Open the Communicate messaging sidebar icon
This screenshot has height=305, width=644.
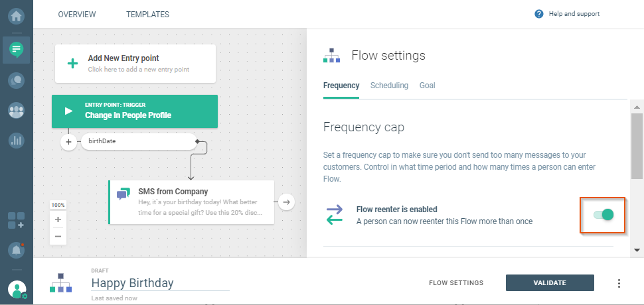click(x=16, y=49)
